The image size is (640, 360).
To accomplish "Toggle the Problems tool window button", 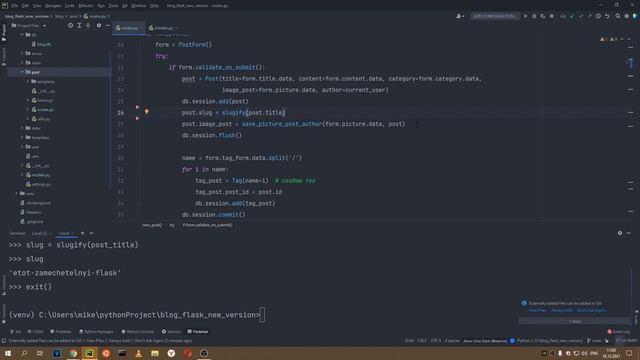I will pos(60,332).
